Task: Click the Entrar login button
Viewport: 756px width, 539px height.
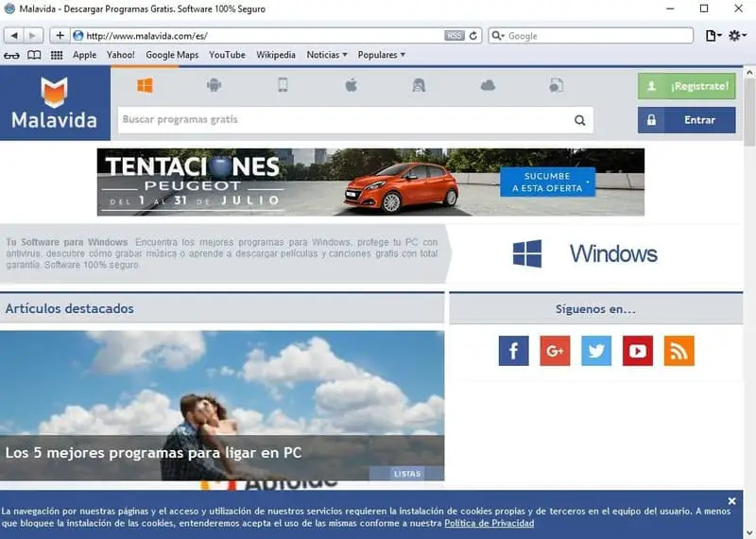Action: [687, 120]
